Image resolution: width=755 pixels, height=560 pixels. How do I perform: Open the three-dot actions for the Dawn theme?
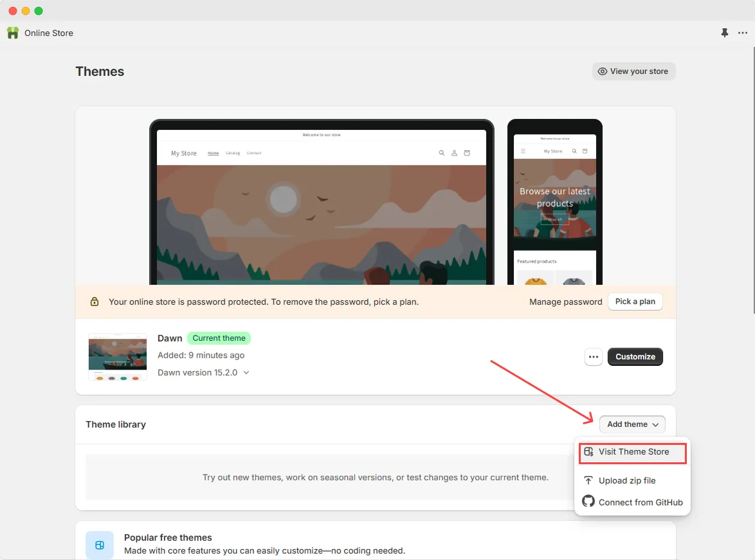click(593, 356)
